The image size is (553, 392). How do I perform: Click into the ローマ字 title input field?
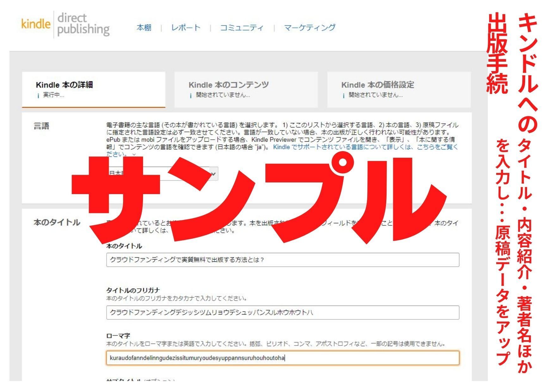coord(282,358)
